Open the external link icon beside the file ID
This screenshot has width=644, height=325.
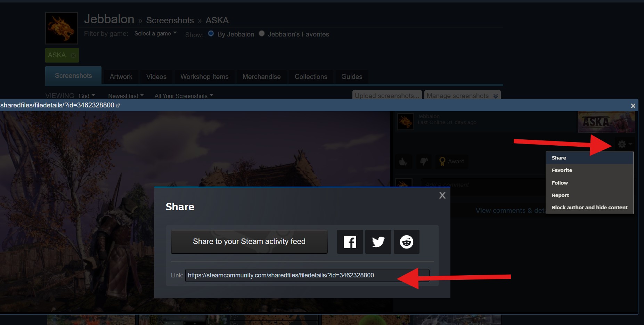(118, 105)
